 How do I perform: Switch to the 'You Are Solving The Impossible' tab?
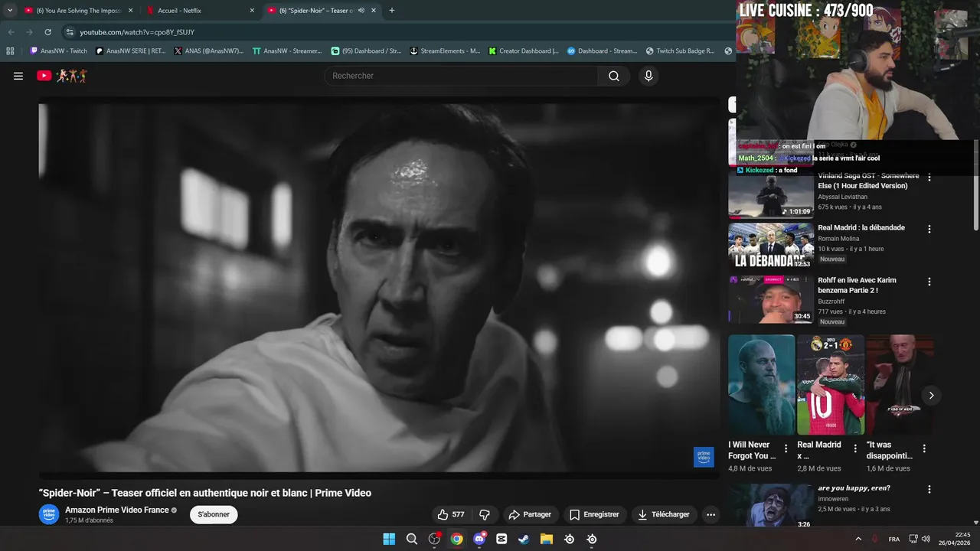(80, 11)
